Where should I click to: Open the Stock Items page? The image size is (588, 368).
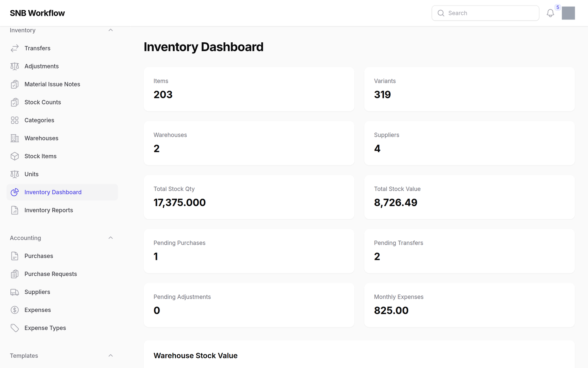pyautogui.click(x=62, y=156)
